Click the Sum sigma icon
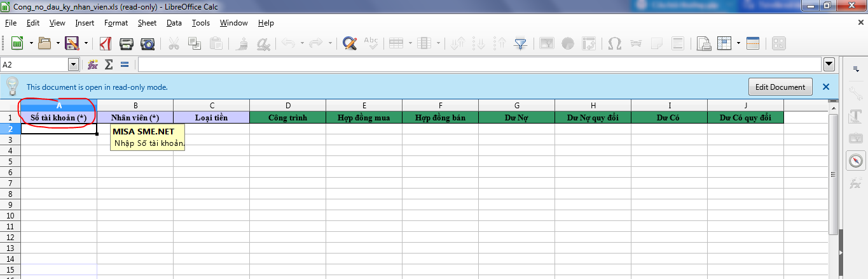The width and height of the screenshot is (868, 279). [109, 64]
